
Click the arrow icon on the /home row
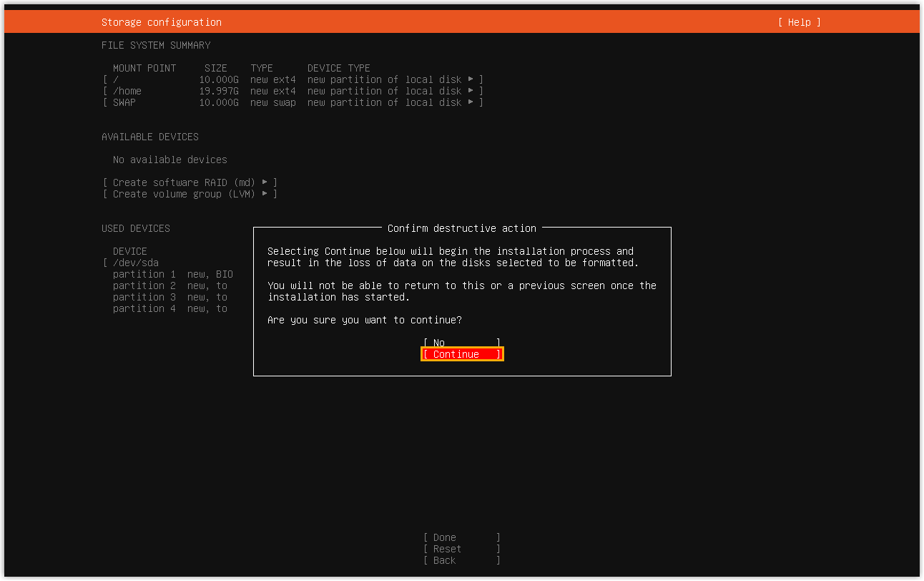pyautogui.click(x=471, y=91)
